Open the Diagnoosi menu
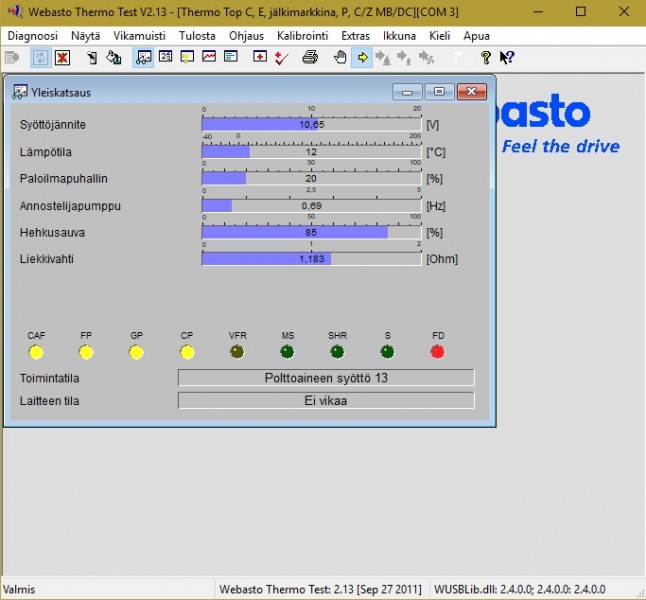The image size is (646, 600). click(x=32, y=35)
